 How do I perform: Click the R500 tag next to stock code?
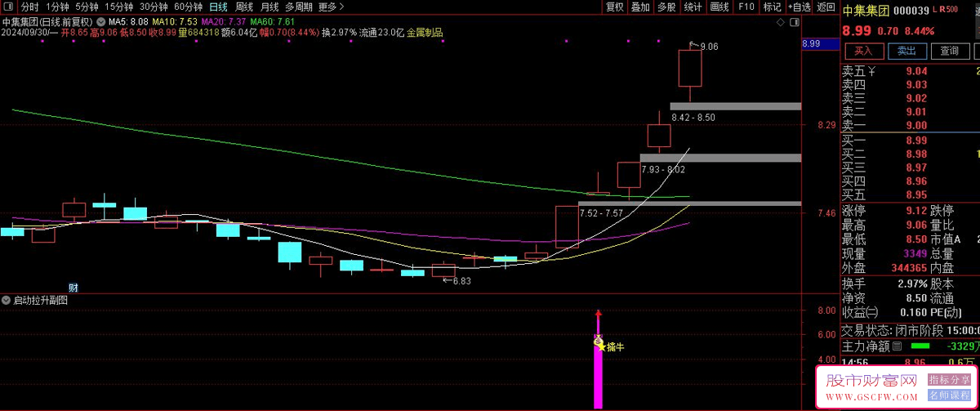(949, 9)
